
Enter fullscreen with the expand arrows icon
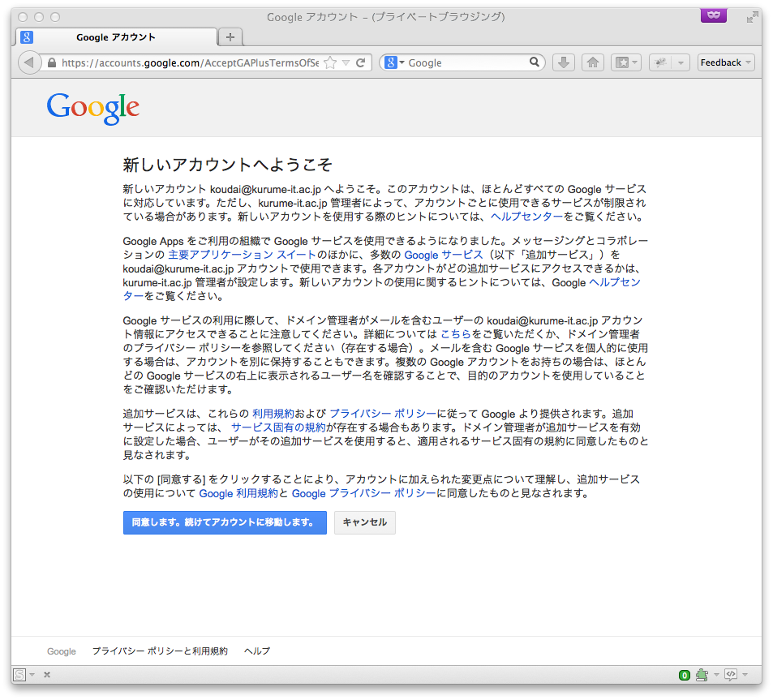point(752,18)
